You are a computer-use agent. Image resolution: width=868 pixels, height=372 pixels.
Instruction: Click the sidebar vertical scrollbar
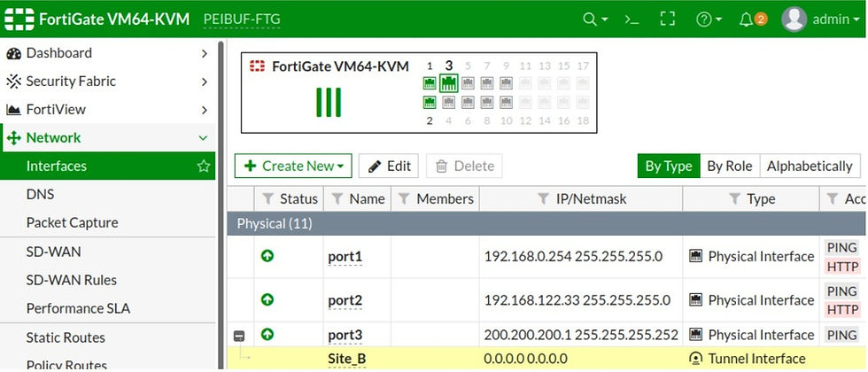(x=221, y=205)
